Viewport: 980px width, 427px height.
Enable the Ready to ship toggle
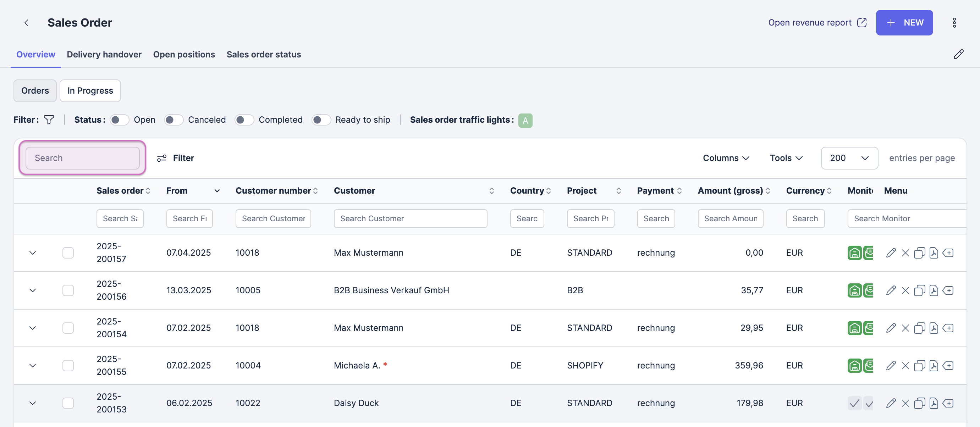click(321, 120)
